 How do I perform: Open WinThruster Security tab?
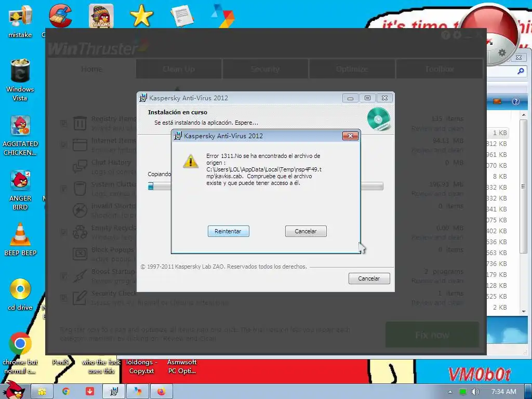pos(265,69)
